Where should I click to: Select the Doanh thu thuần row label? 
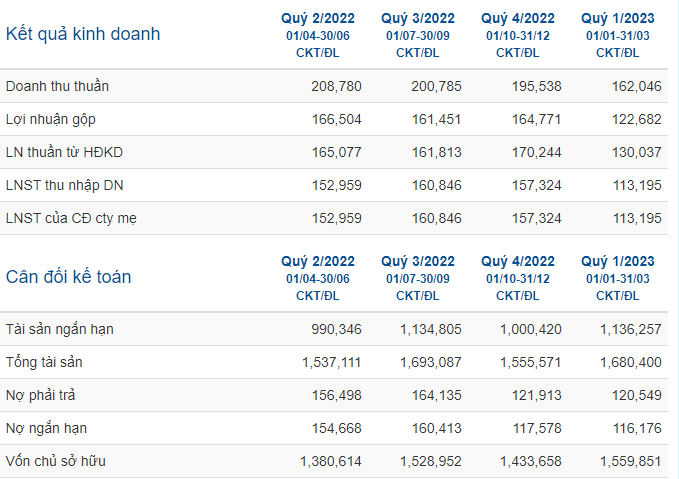click(57, 86)
